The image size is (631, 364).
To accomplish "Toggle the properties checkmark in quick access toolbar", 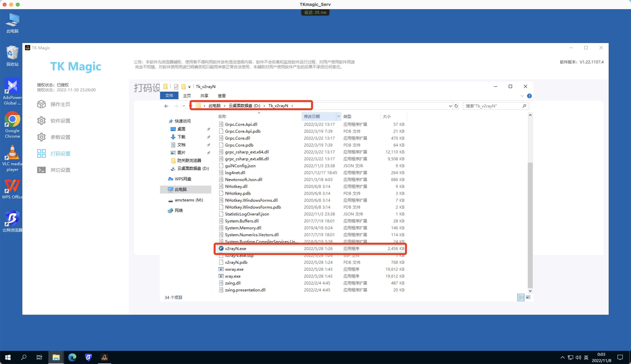I will tap(176, 87).
